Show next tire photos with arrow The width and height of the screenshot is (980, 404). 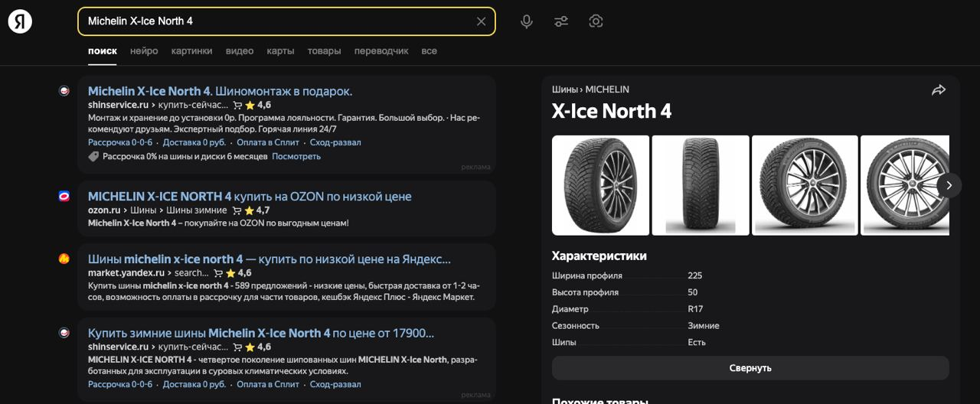click(949, 185)
